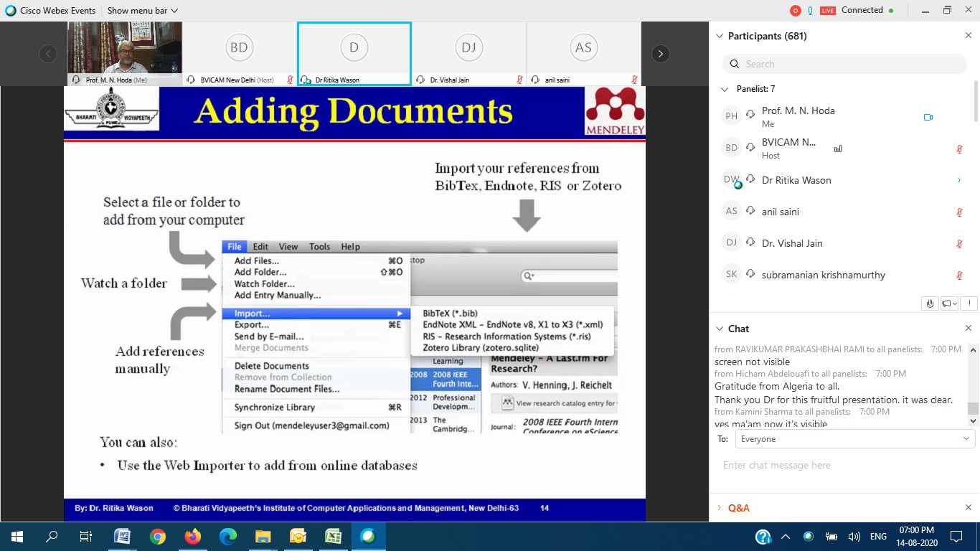Open the Webex app icon on the taskbar
The height and width of the screenshot is (551, 980).
368,536
